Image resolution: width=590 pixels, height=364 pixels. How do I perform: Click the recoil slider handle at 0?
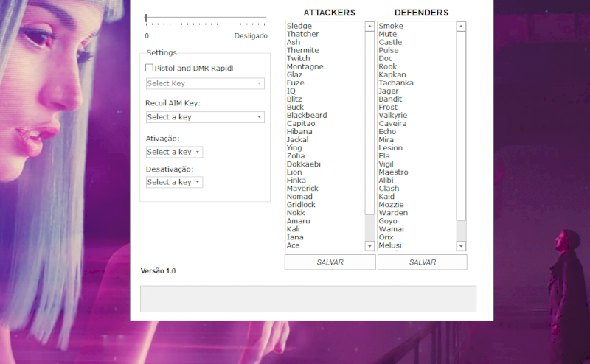146,18
